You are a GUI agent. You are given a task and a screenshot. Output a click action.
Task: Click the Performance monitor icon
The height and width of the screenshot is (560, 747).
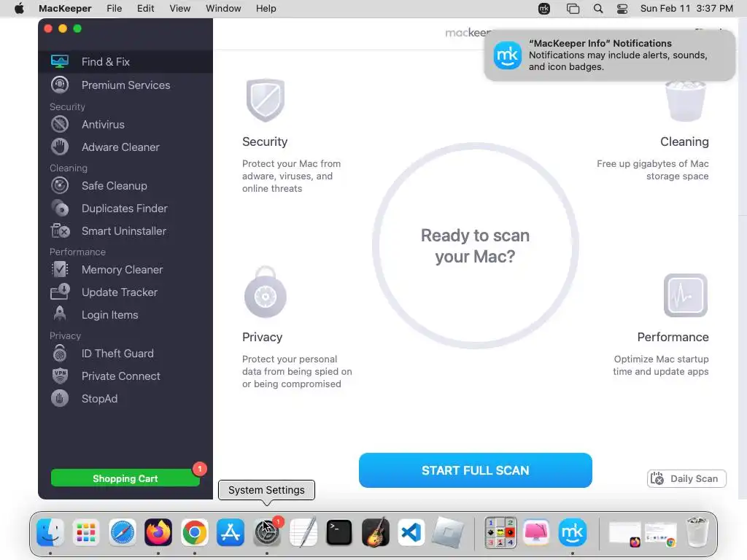[686, 295]
